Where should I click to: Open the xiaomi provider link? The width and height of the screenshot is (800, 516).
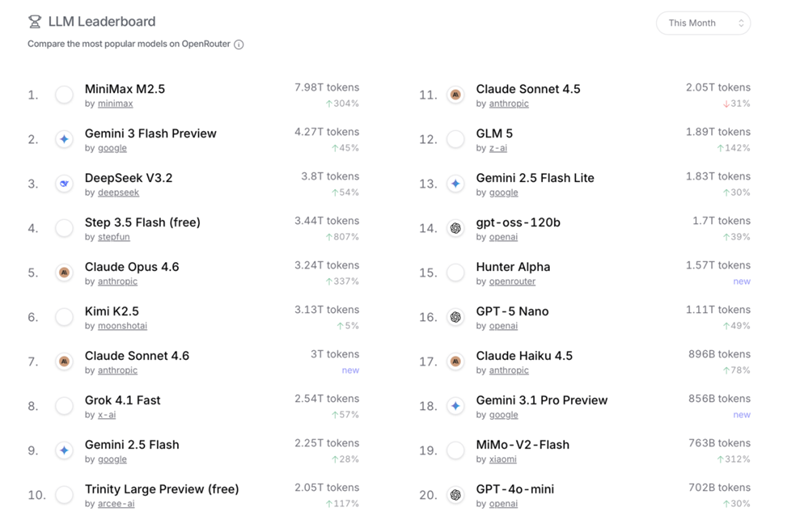click(x=504, y=459)
